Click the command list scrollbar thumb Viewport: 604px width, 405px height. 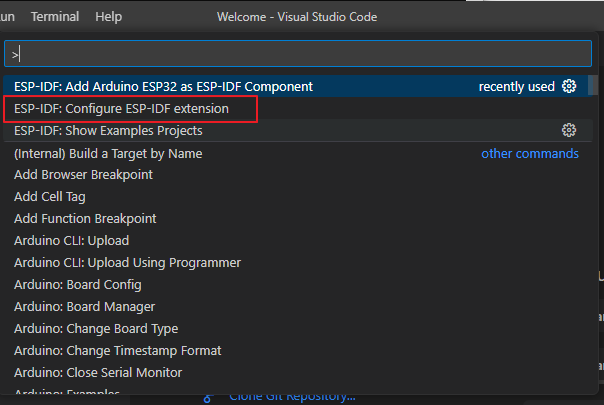[593, 85]
